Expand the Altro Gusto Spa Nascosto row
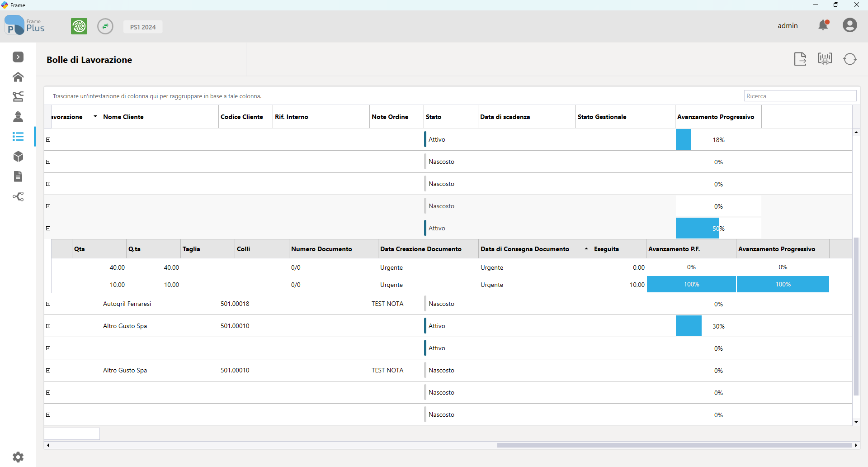This screenshot has width=868, height=467. pos(48,371)
